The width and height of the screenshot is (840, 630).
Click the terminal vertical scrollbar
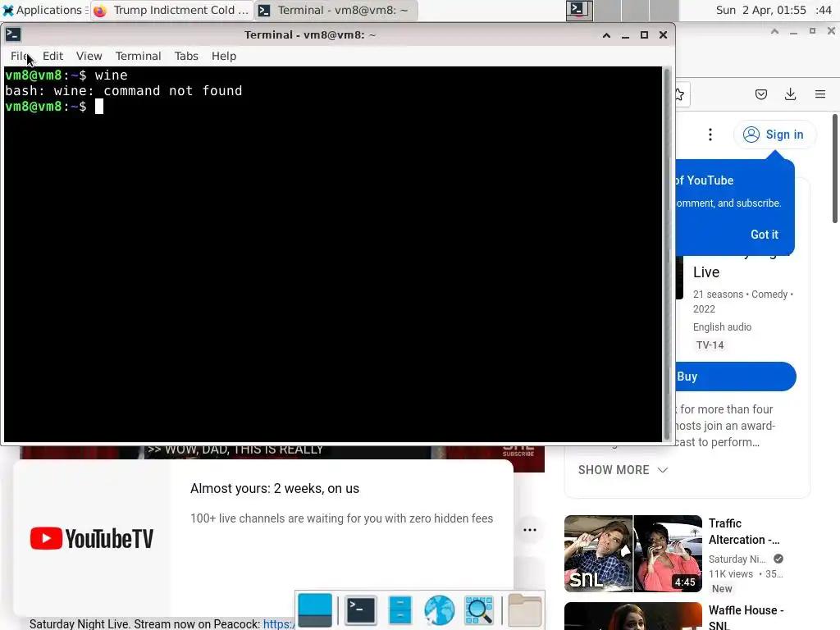pos(667,254)
